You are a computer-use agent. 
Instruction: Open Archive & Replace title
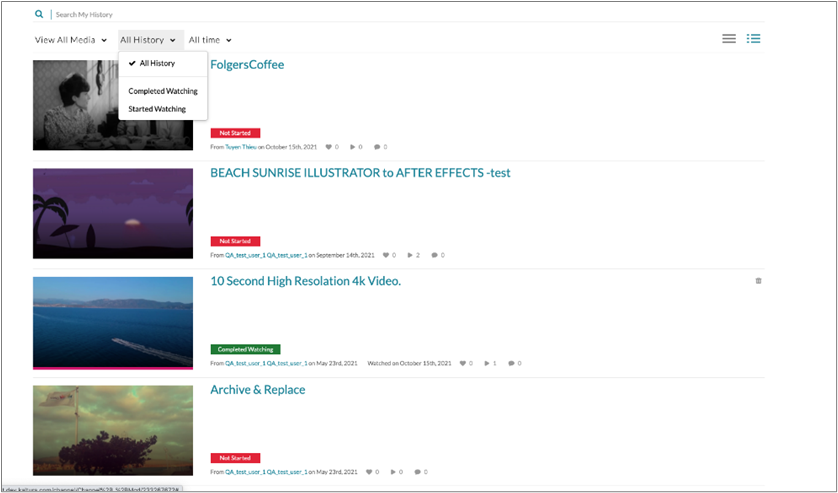pyautogui.click(x=258, y=390)
